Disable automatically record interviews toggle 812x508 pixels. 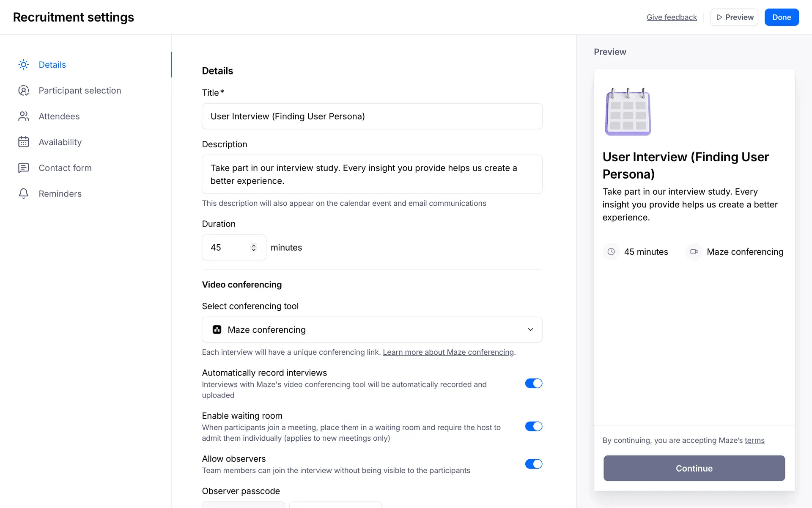[533, 384]
